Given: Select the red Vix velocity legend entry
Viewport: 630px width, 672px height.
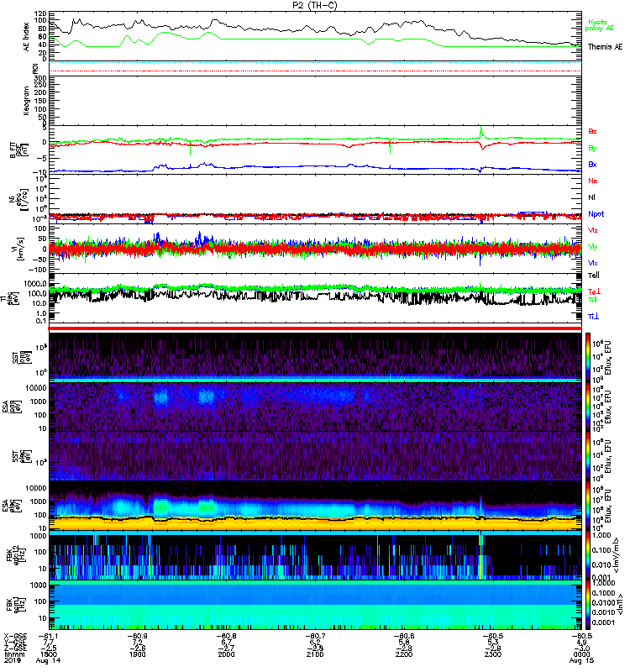Looking at the screenshot, I should coord(593,230).
